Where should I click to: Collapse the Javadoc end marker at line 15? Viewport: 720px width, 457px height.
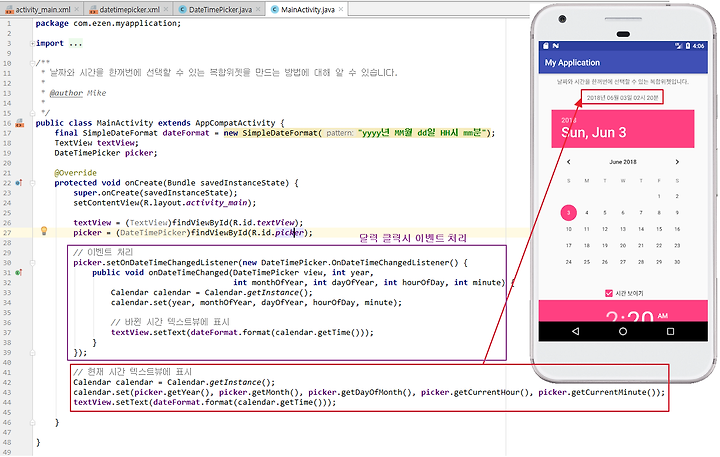(x=33, y=113)
